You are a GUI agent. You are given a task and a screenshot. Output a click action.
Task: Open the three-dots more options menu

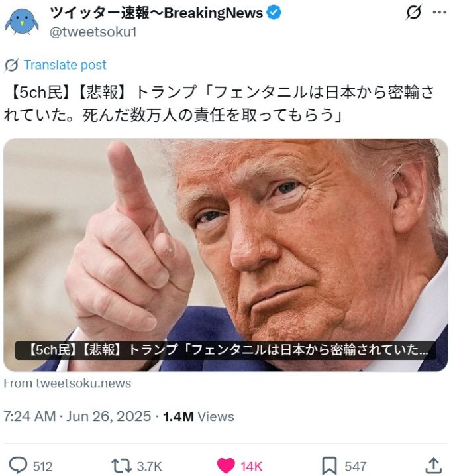(439, 13)
